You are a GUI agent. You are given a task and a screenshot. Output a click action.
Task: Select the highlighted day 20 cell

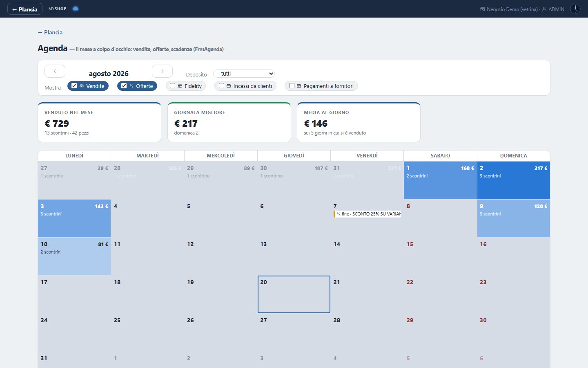click(x=294, y=294)
